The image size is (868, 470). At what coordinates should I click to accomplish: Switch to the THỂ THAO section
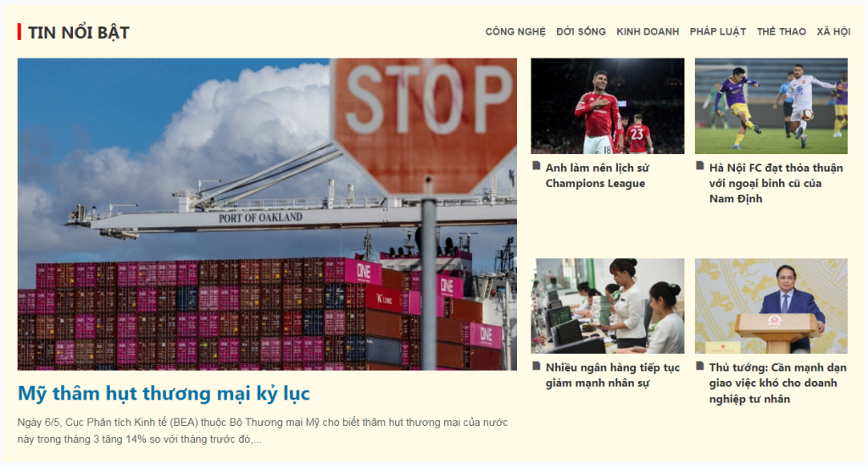coord(781,31)
